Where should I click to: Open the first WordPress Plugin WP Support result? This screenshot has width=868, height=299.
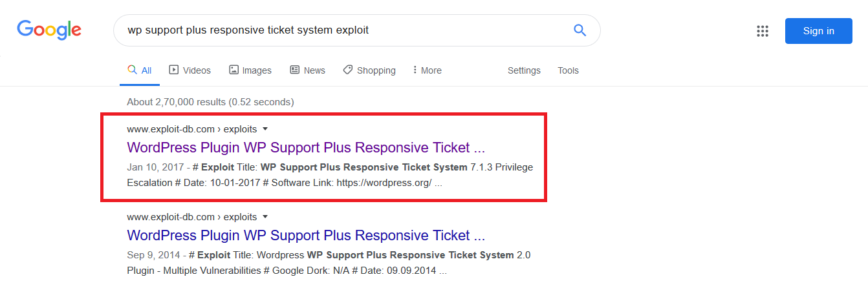306,147
